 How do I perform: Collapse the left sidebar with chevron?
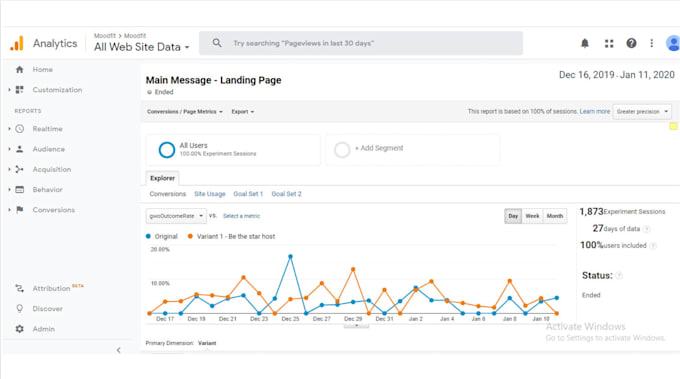tap(118, 350)
